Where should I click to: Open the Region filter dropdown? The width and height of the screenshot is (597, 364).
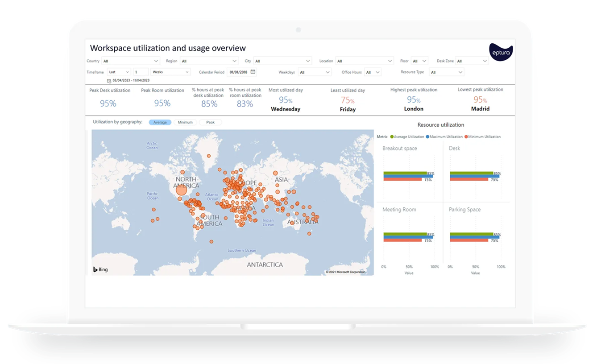pyautogui.click(x=209, y=61)
